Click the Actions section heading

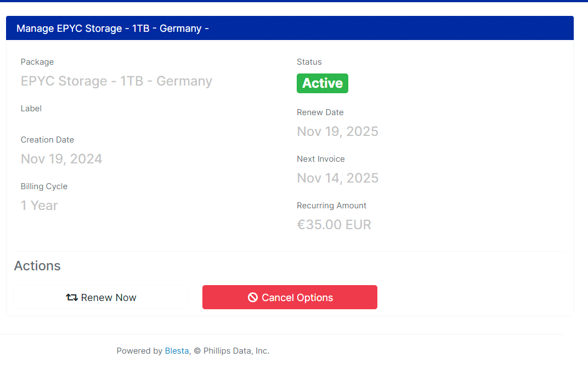pos(37,266)
